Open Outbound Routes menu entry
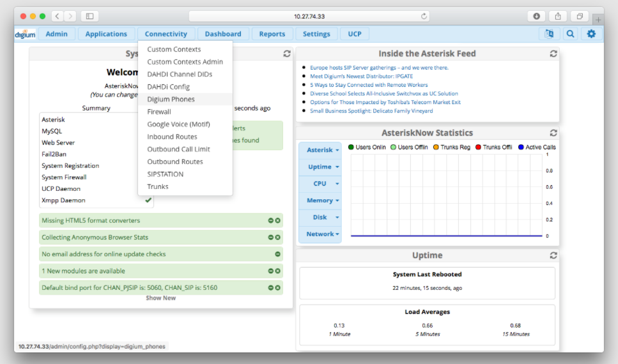618x364 pixels. [185, 162]
